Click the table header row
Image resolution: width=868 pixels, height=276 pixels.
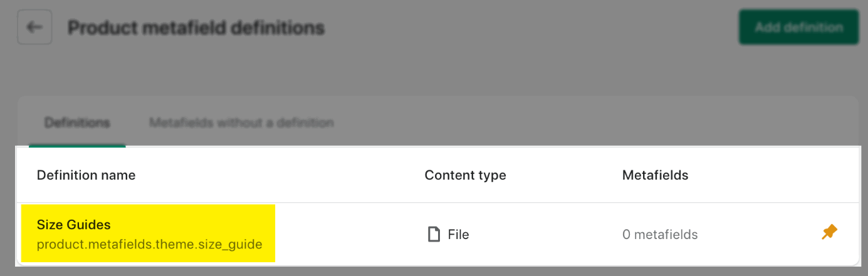click(437, 175)
